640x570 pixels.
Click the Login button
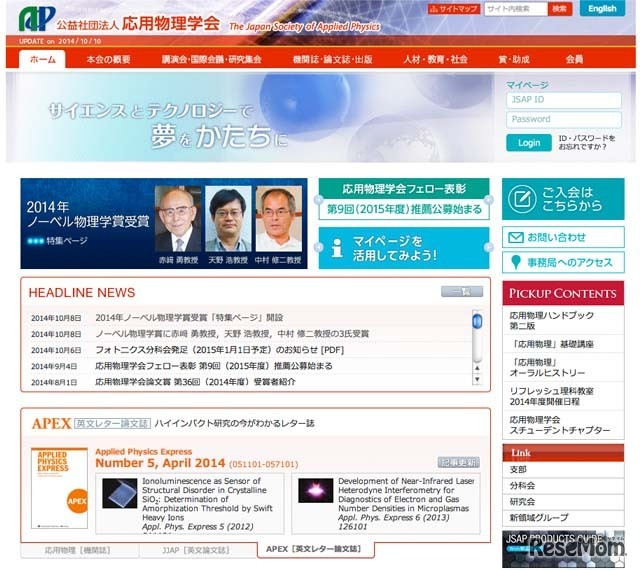tap(529, 143)
